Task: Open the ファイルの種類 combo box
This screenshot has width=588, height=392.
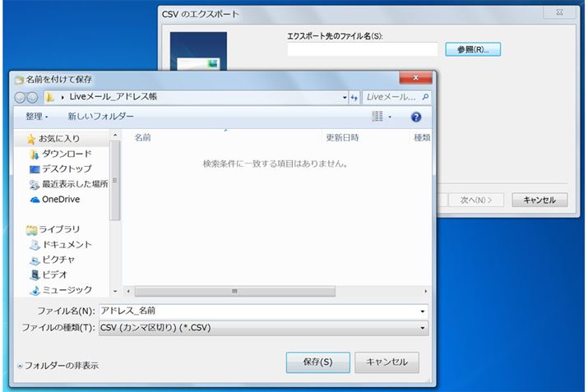Action: coord(263,328)
